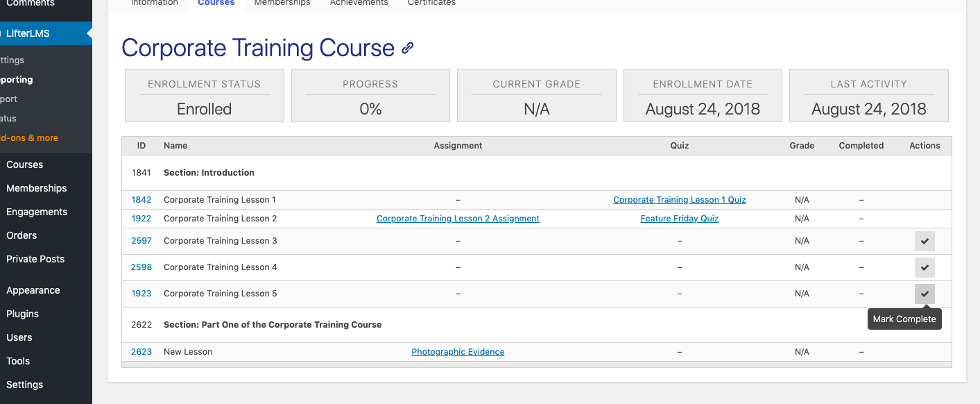
Task: Click the Section: Introduction row title
Action: (x=209, y=173)
